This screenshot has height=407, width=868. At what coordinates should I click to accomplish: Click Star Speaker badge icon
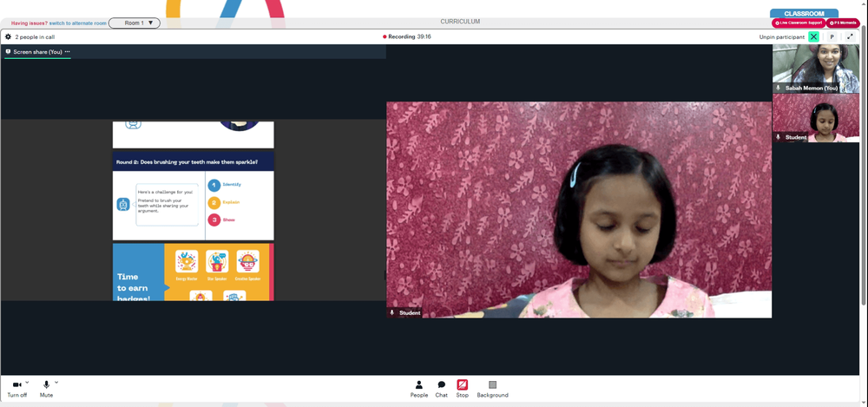[x=217, y=261]
